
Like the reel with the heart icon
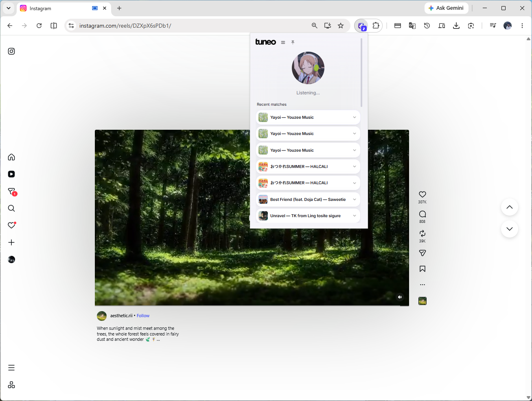click(x=423, y=194)
